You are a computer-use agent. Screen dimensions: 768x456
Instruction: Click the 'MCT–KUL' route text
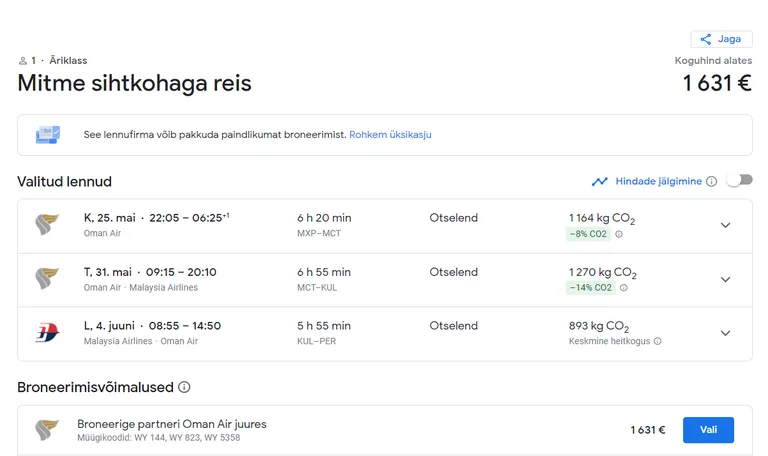coord(317,288)
